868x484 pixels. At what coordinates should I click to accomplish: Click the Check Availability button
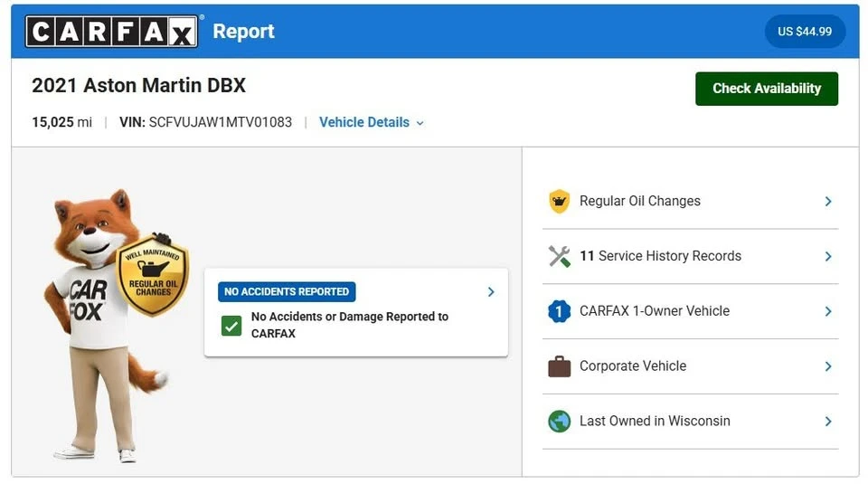767,89
